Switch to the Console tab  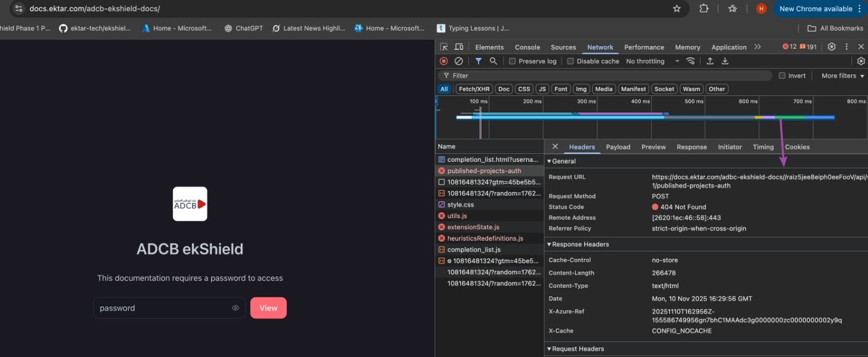[527, 47]
